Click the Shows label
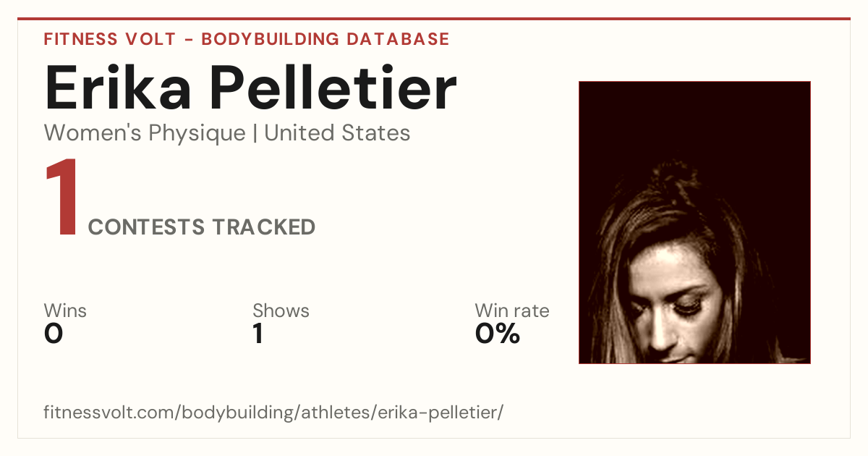The height and width of the screenshot is (456, 868). click(x=281, y=311)
